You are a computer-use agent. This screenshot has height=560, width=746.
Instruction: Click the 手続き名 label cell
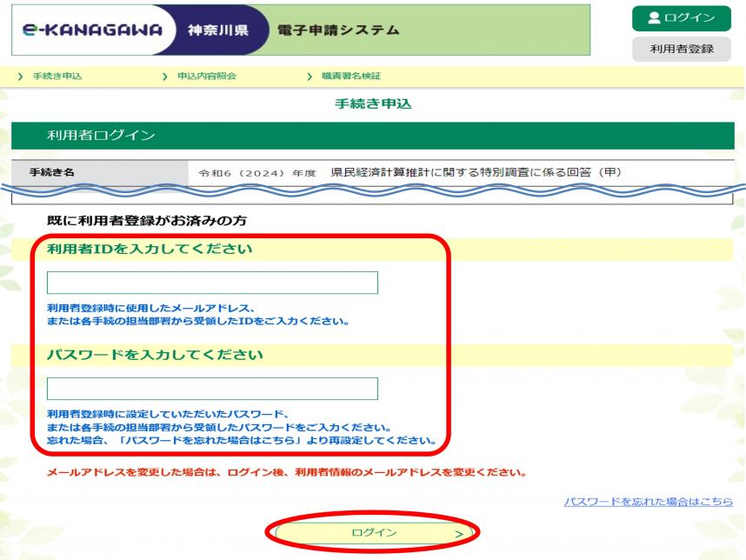[52, 172]
